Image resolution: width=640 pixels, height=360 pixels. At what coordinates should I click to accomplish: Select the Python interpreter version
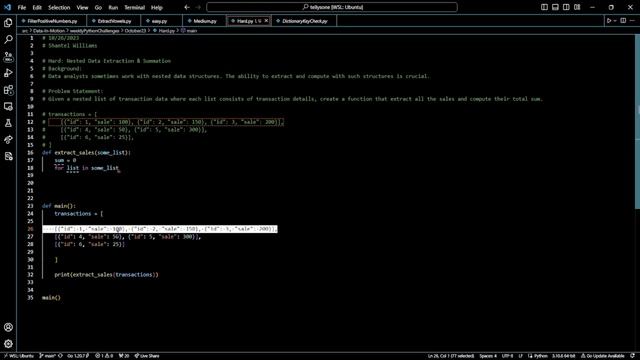click(564, 356)
